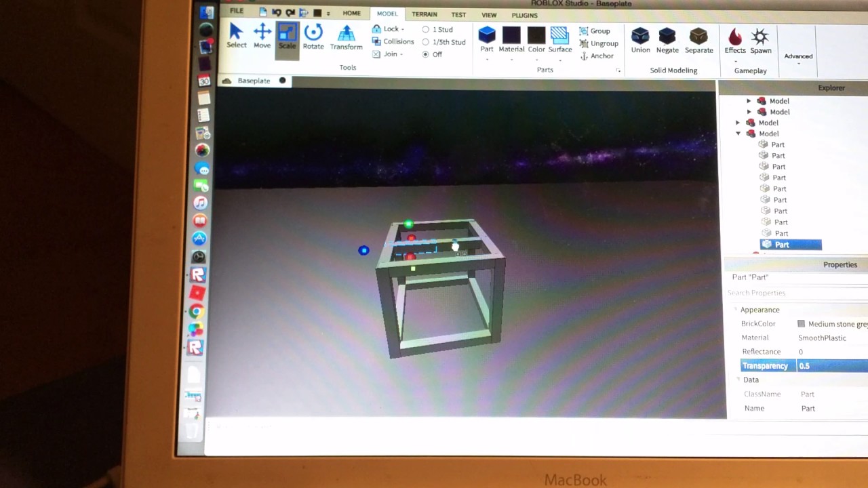Select the Baseplate document tab

[254, 81]
